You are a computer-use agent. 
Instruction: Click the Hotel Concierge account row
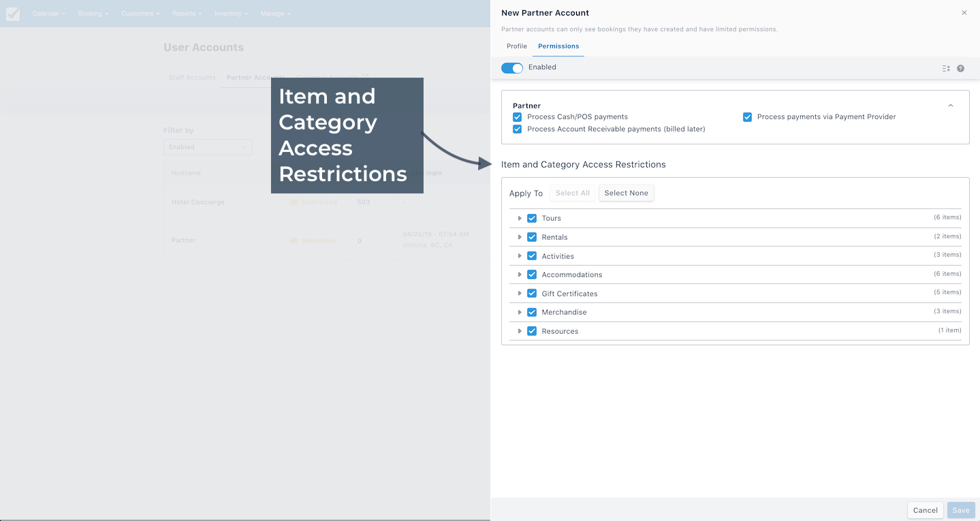327,202
